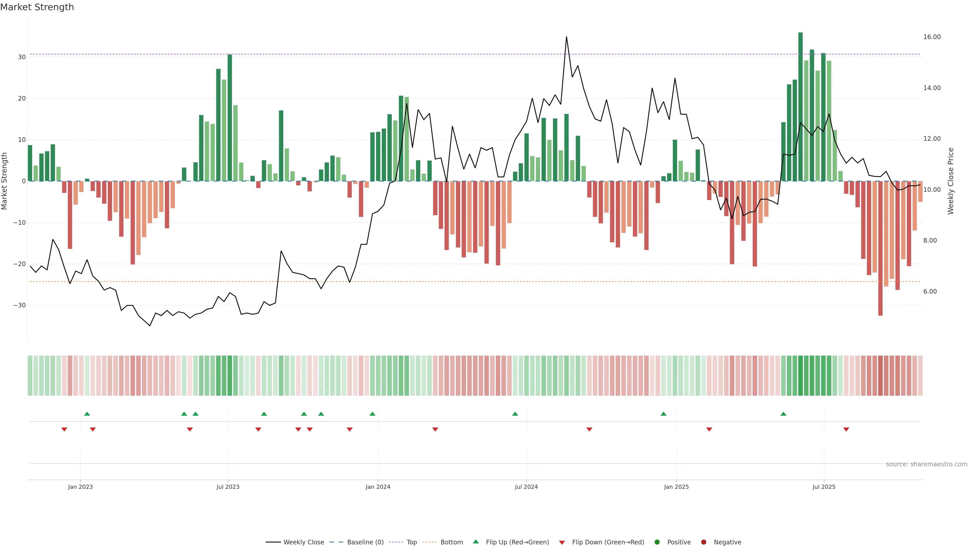This screenshot has height=551, width=980.
Task: Click the leftmost red flip-down marker
Action: (64, 429)
